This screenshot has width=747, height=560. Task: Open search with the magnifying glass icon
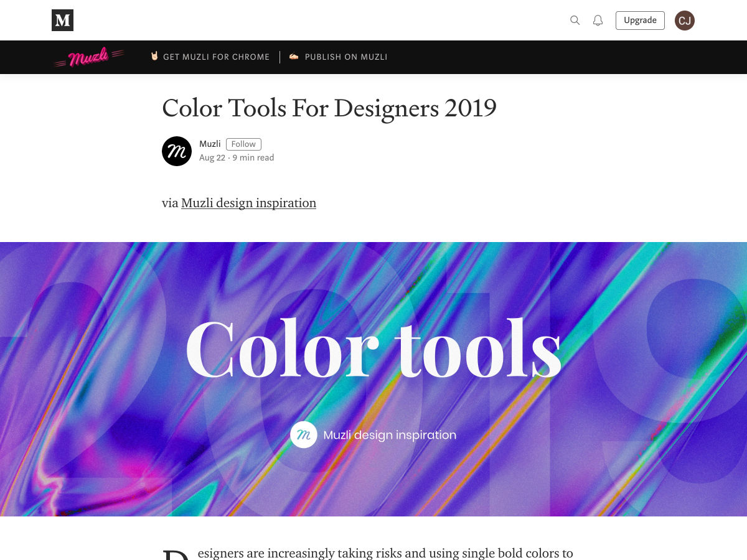point(575,21)
